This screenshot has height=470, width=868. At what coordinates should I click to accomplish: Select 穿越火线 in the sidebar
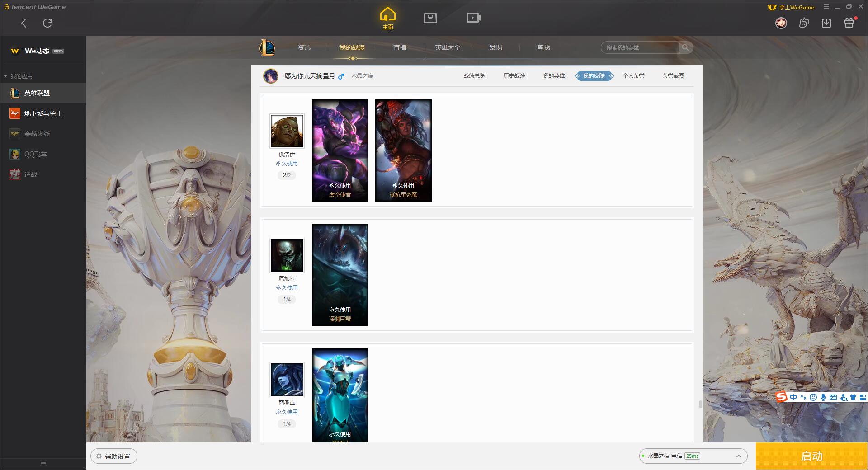tap(43, 134)
